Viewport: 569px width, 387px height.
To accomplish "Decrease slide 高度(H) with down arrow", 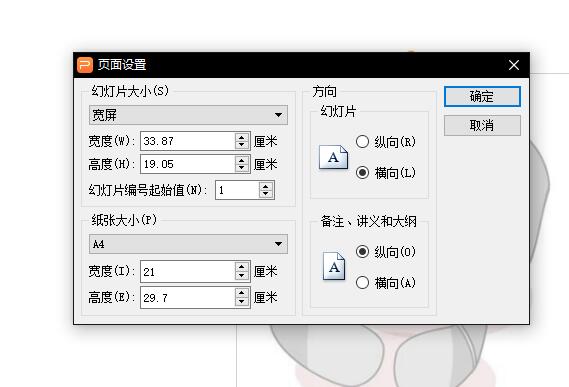I will (242, 168).
